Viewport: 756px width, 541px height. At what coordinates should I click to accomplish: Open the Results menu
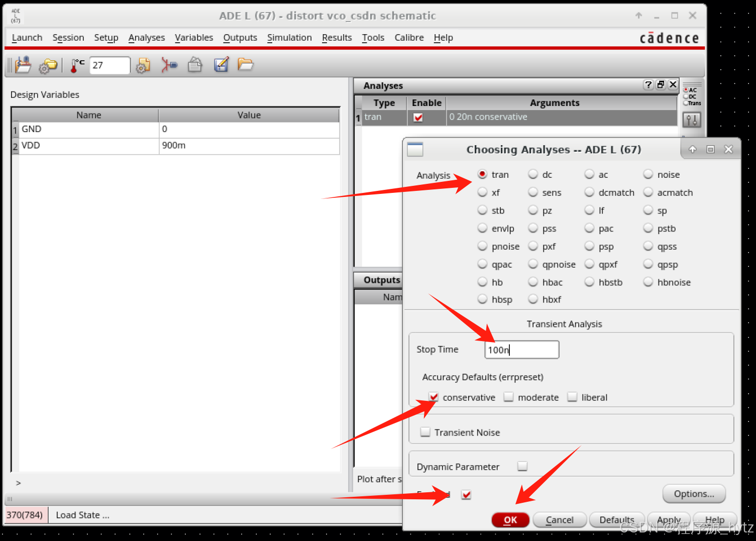coord(337,38)
